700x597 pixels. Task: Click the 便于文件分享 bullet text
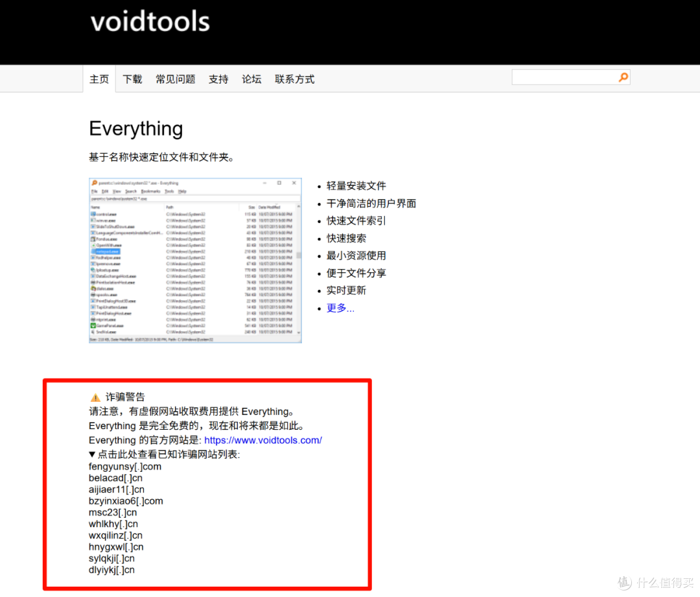pyautogui.click(x=356, y=274)
